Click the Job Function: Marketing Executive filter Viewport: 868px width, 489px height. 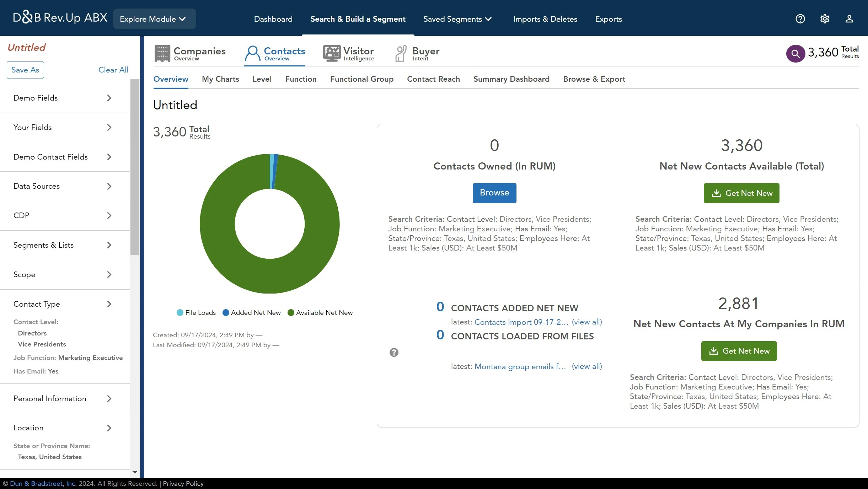pyautogui.click(x=68, y=358)
